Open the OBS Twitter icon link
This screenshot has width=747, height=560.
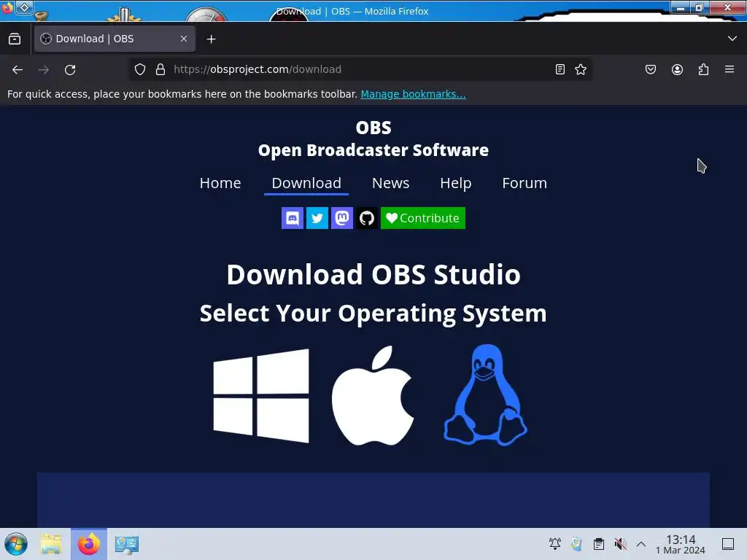click(317, 218)
